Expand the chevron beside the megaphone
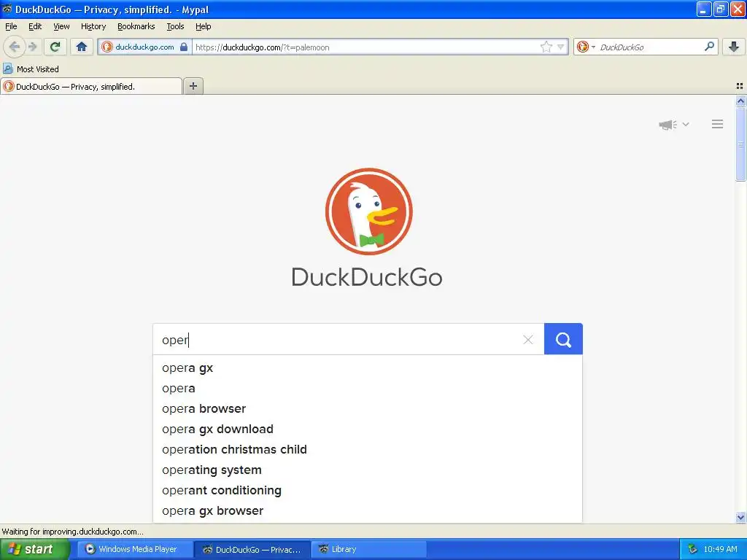The height and width of the screenshot is (560, 747). tap(686, 124)
